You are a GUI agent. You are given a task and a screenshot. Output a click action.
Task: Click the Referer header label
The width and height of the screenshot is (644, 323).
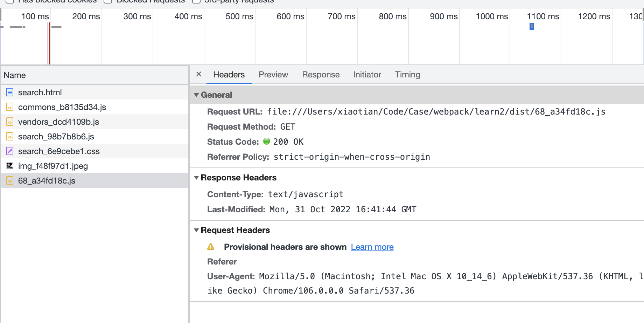[x=222, y=262]
